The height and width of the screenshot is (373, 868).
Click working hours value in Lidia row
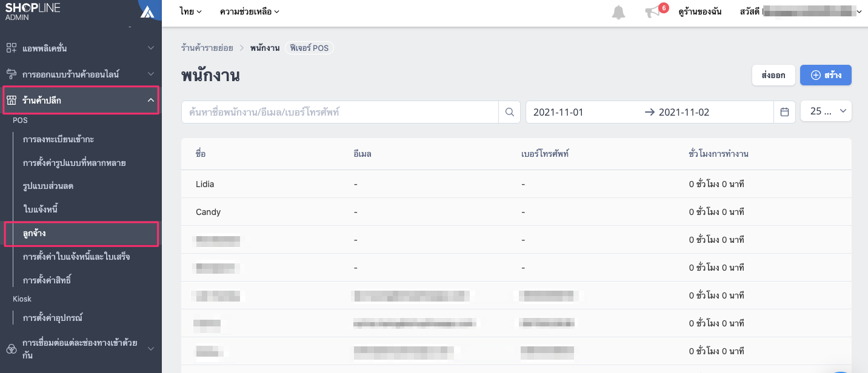(716, 184)
